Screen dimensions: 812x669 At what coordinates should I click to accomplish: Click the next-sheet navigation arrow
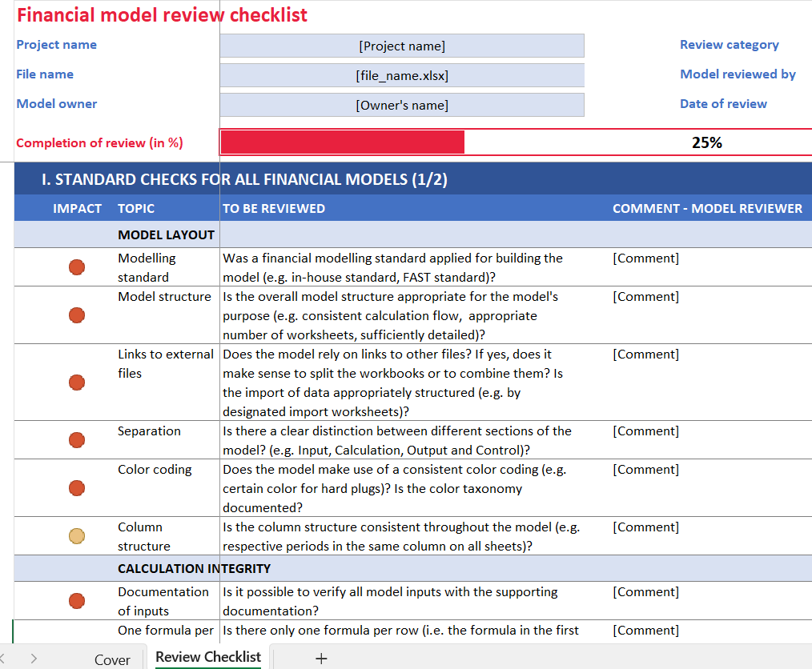34,658
